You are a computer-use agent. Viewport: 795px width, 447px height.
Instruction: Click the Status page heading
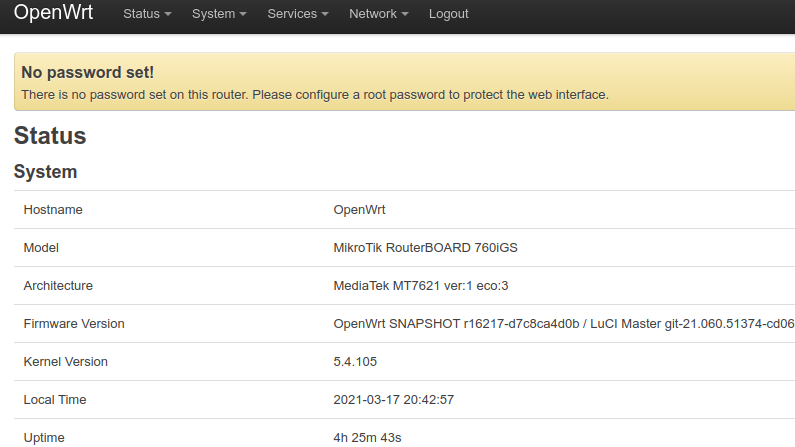[x=50, y=136]
